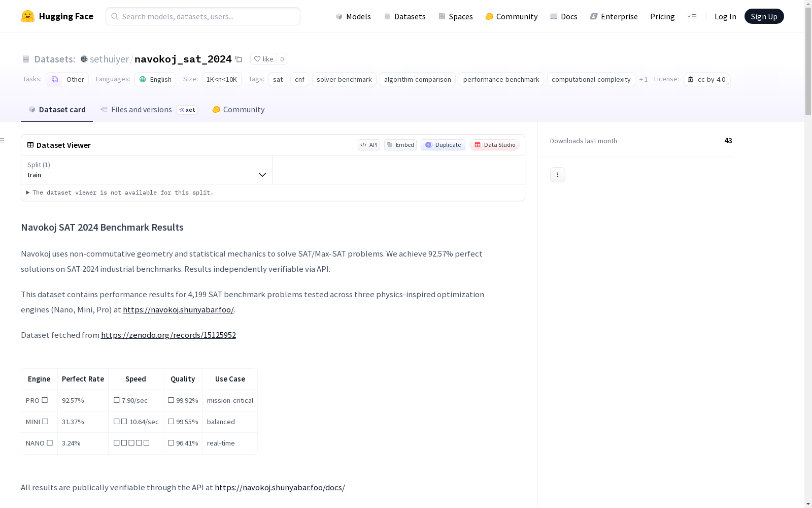The width and height of the screenshot is (812, 508).
Task: Click the Log In link
Action: click(x=725, y=16)
